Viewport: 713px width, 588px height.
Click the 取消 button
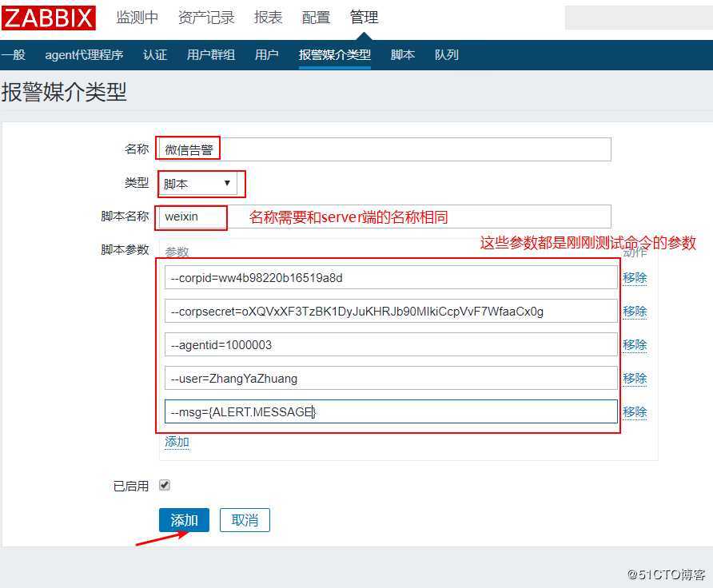(x=245, y=520)
